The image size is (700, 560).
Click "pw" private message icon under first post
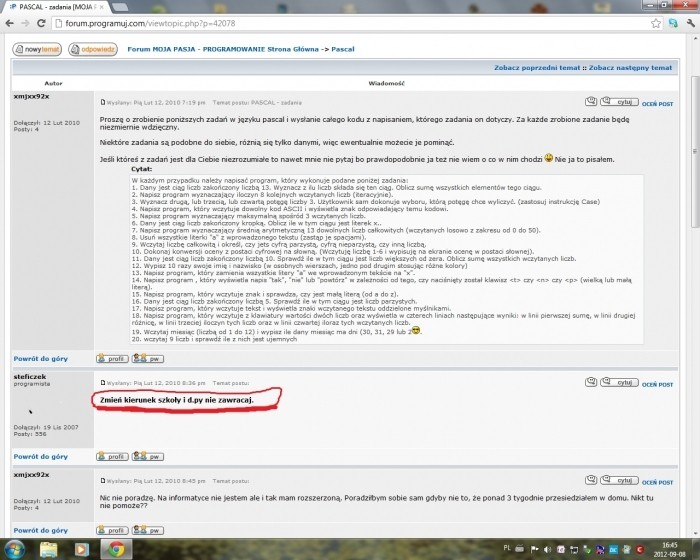coord(148,358)
